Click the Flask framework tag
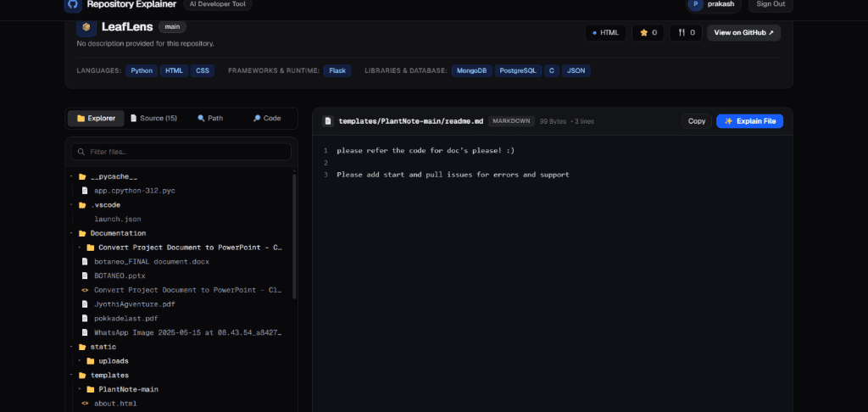 tap(337, 71)
